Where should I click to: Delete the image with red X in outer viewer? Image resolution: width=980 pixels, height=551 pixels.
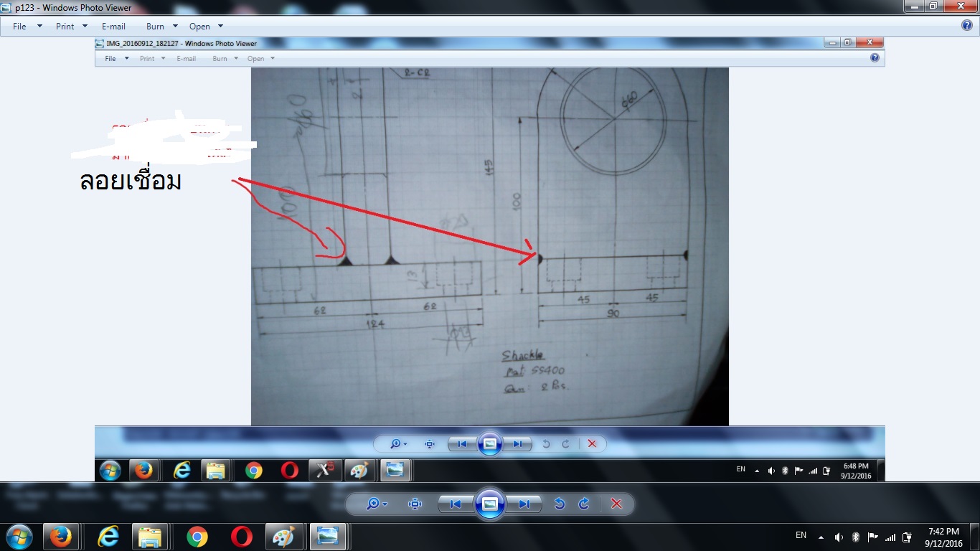616,504
